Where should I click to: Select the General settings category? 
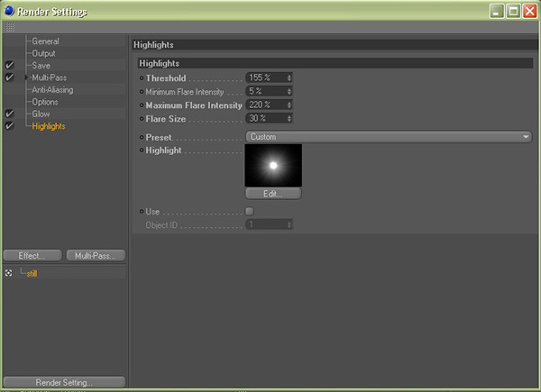click(45, 41)
